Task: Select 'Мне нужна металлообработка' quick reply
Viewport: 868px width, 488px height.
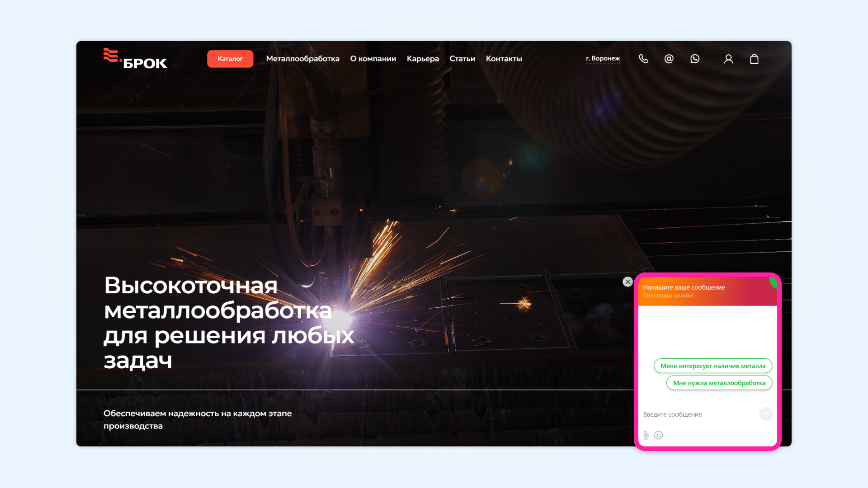Action: pos(719,383)
